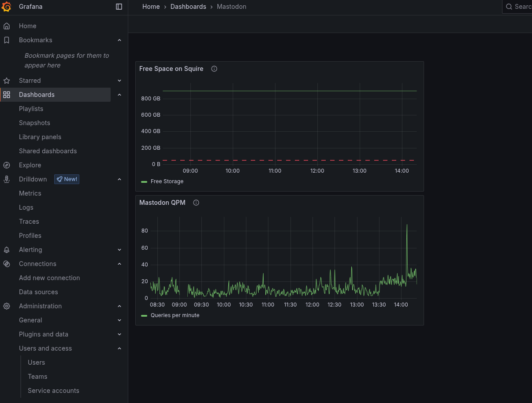Expand the Starred section chevron
The image size is (532, 403).
click(x=119, y=81)
